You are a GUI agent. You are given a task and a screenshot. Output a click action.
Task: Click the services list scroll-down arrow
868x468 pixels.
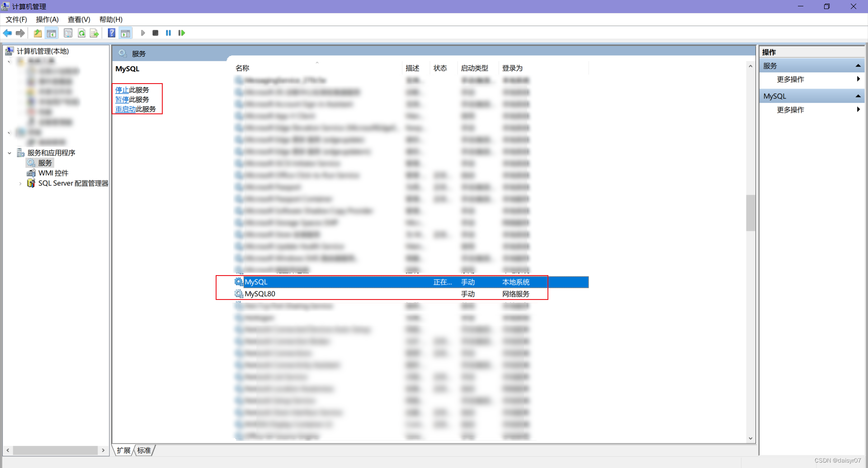[750, 438]
